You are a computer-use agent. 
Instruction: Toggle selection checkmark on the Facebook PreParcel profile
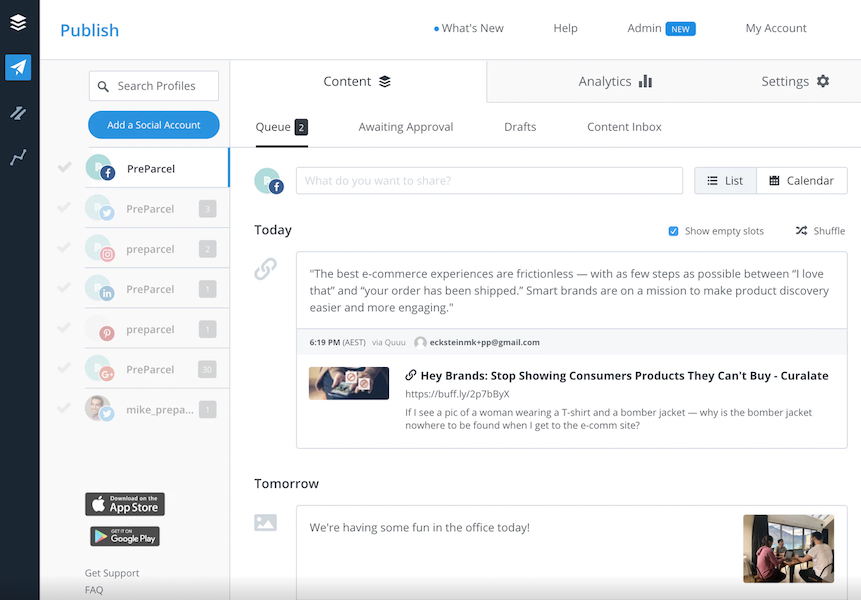click(x=63, y=168)
